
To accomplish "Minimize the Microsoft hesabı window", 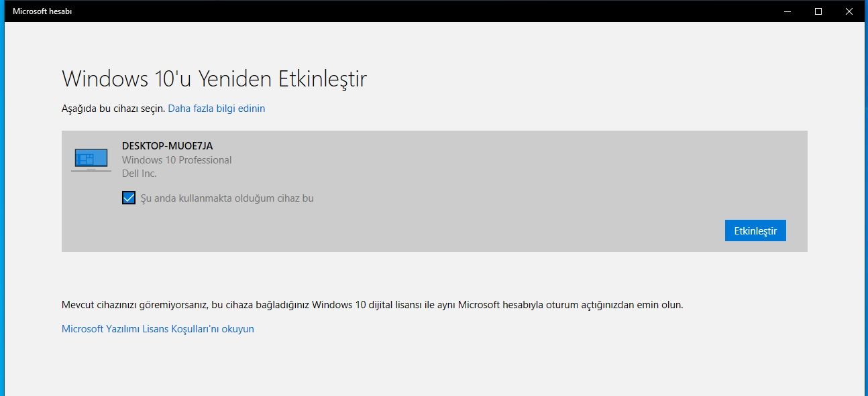I will tap(788, 11).
